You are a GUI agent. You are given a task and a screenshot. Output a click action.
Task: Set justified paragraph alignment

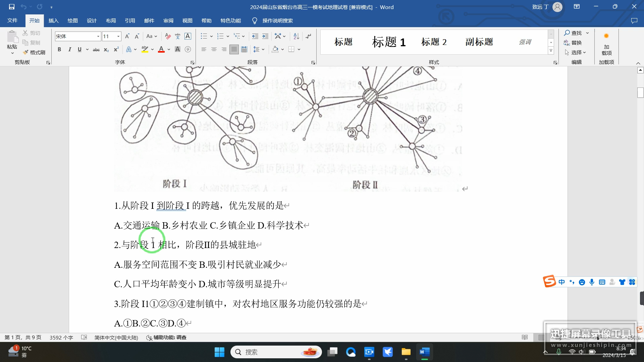[x=234, y=50]
